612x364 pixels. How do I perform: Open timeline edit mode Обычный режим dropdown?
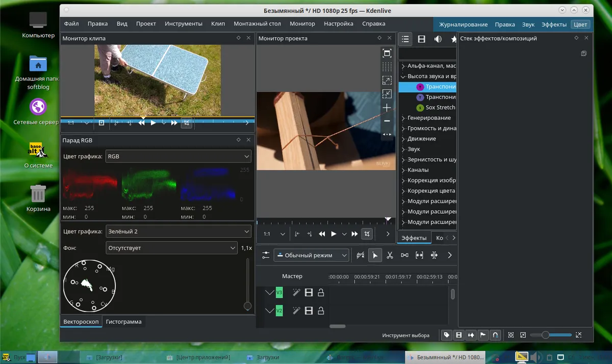pos(312,255)
